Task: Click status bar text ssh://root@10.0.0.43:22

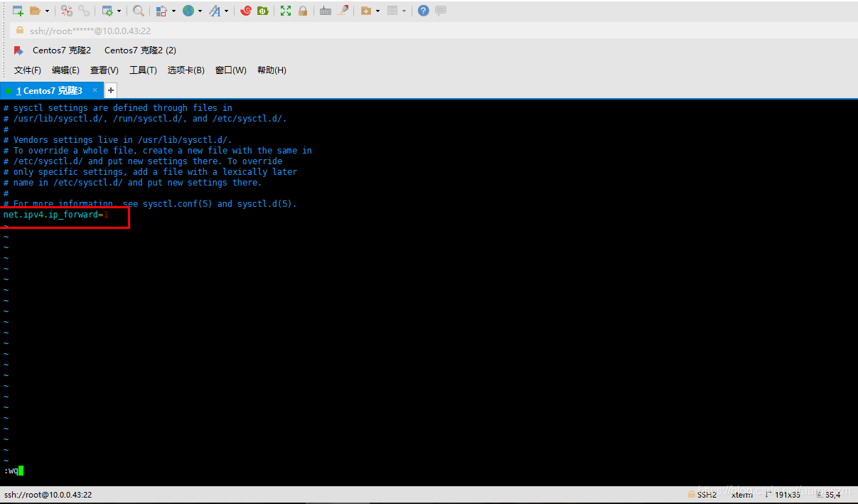Action: click(48, 495)
